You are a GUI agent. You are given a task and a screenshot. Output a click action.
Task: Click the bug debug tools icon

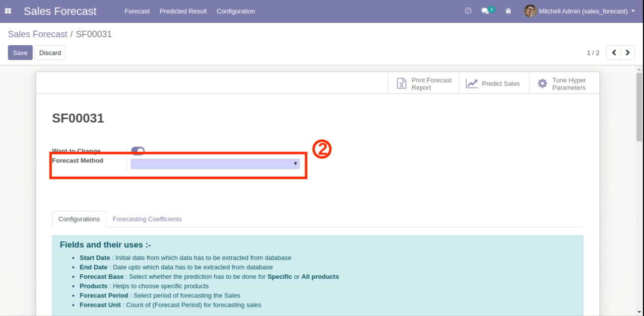pyautogui.click(x=508, y=11)
